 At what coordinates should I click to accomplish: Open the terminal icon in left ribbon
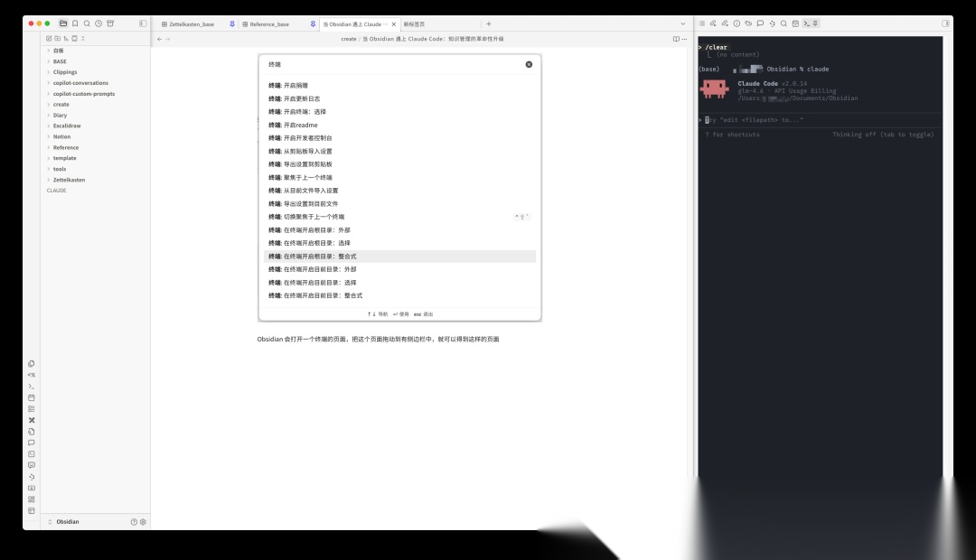click(x=31, y=387)
